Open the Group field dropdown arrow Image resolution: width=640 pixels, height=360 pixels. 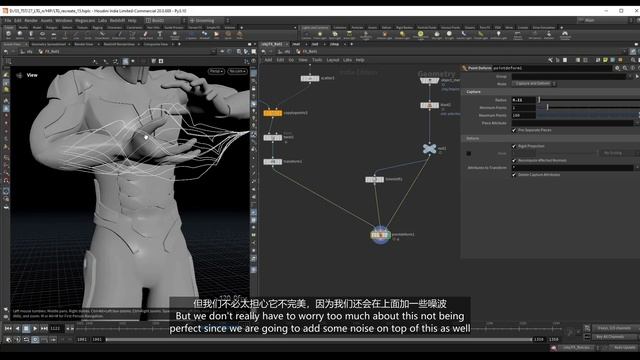(630, 76)
